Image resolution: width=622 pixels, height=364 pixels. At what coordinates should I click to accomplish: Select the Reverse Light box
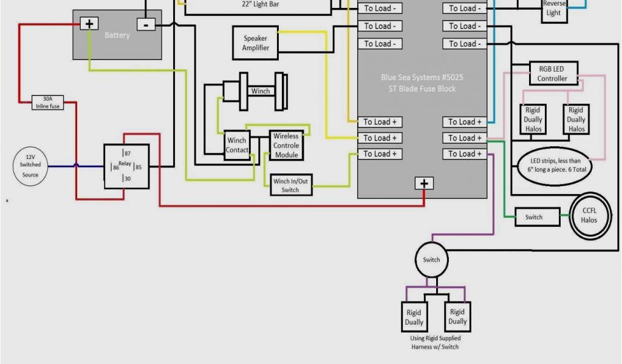[553, 9]
